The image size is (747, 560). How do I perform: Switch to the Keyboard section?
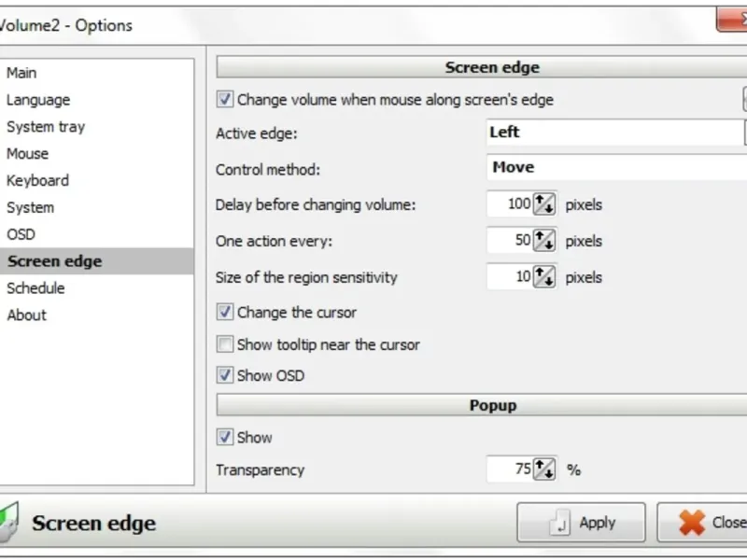38,181
